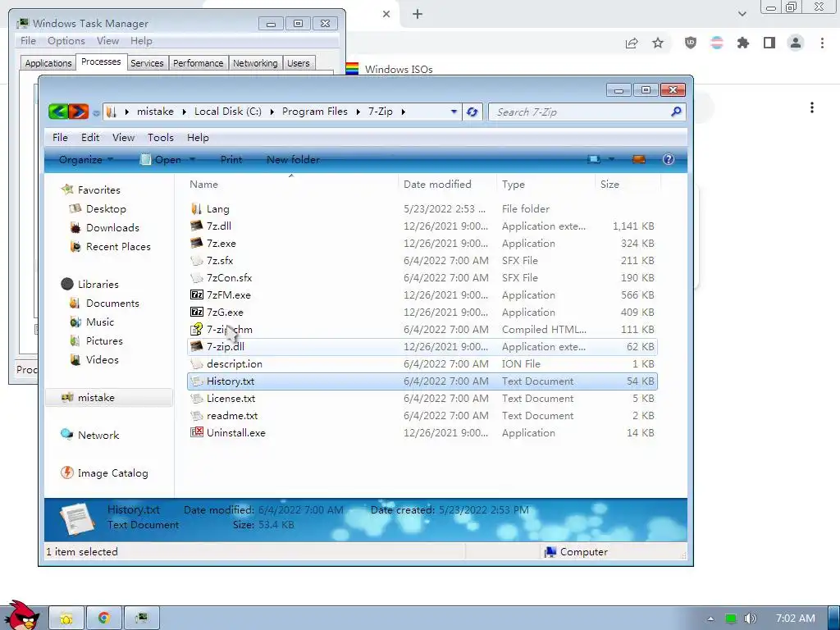
Task: Select the 7z.sfx file icon
Action: click(x=197, y=260)
